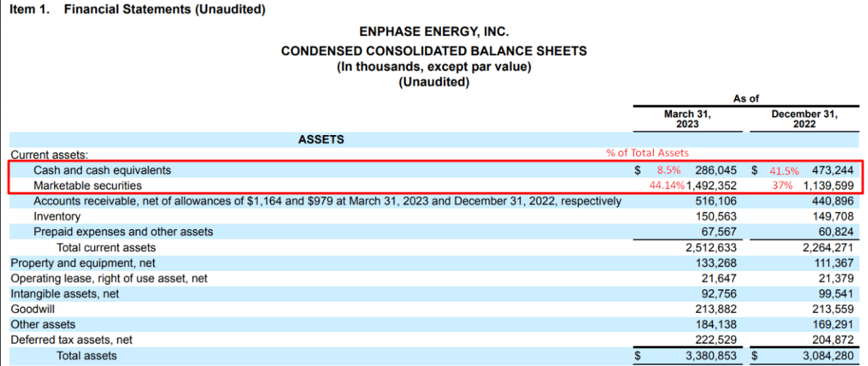This screenshot has width=868, height=366.
Task: Click the inventory value 149,708
Action: point(832,217)
